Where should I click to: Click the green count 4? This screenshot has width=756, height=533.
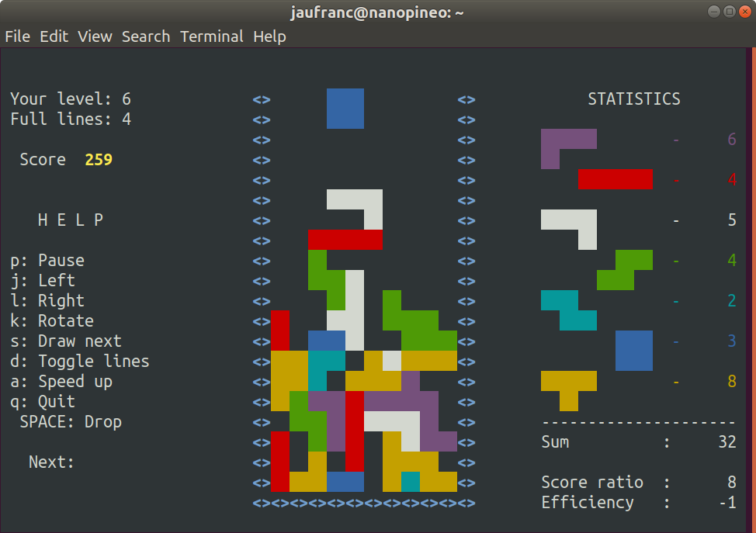click(x=732, y=260)
